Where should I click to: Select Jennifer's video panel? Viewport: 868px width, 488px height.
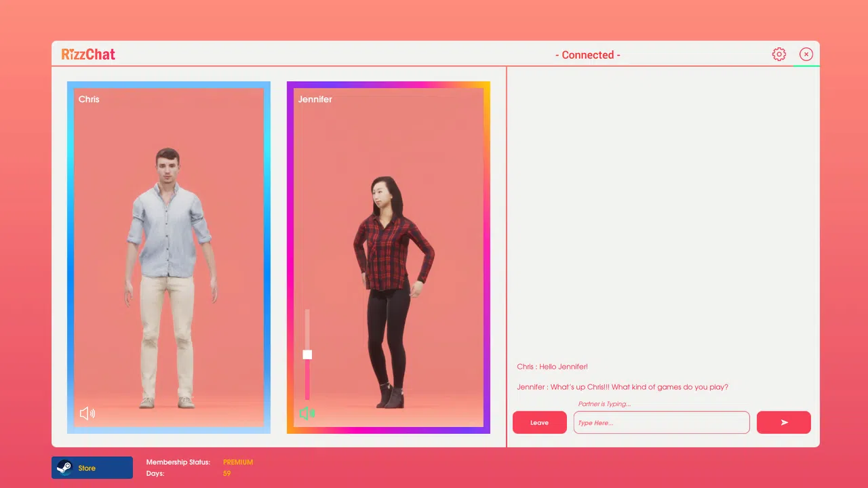[x=389, y=258]
